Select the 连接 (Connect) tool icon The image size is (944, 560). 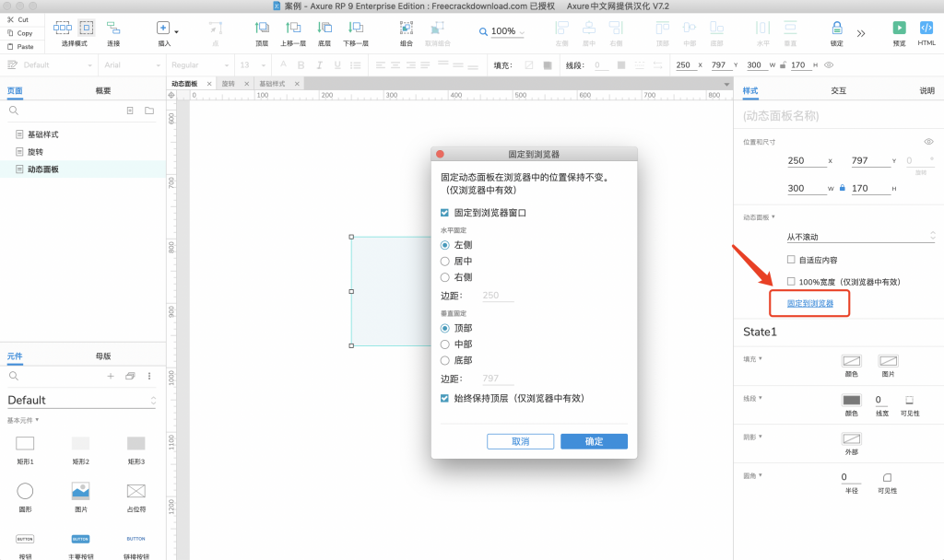point(113,29)
